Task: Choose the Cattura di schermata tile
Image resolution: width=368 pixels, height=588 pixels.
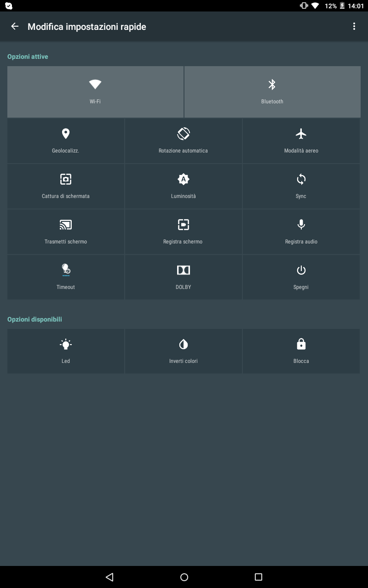Action: click(66, 186)
